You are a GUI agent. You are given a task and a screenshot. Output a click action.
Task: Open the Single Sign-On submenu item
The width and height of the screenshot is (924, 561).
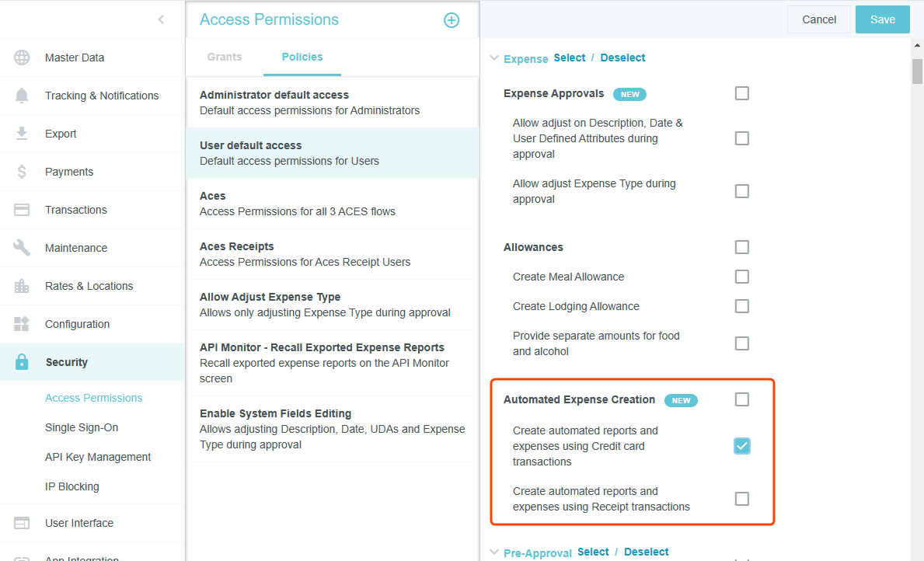click(82, 427)
